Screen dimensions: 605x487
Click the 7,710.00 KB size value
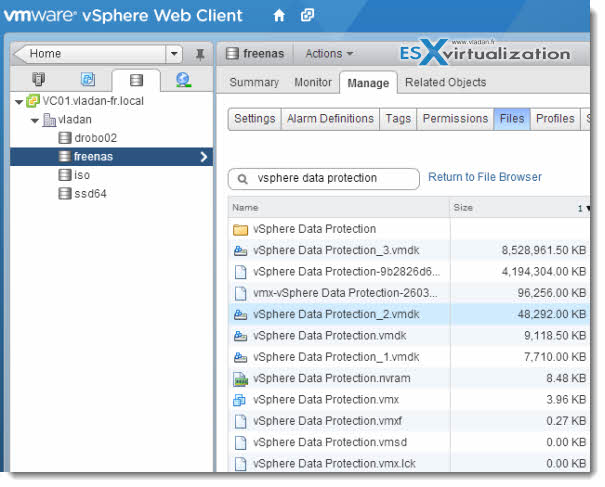click(555, 357)
